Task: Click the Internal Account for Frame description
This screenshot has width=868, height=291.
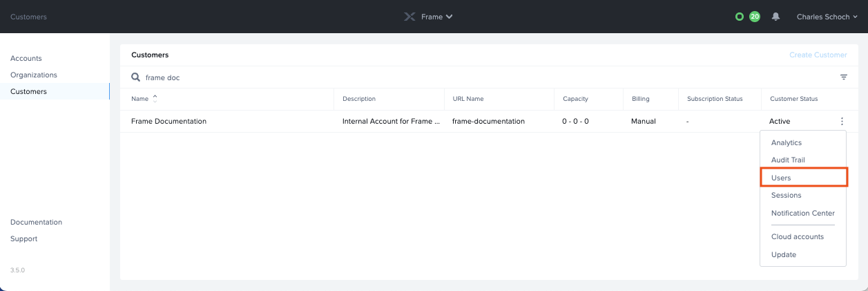Action: [x=391, y=121]
